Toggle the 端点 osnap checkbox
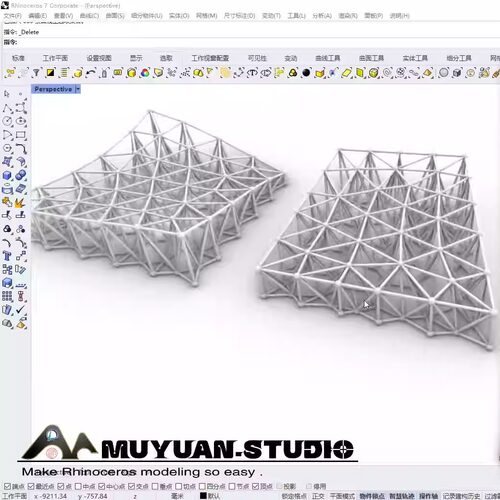Viewport: 500px width, 500px height. 7,486
